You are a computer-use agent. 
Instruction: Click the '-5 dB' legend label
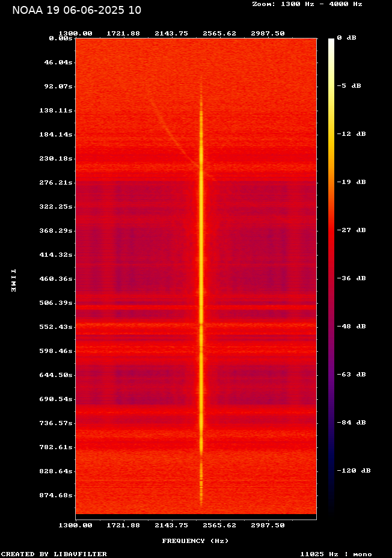(349, 86)
